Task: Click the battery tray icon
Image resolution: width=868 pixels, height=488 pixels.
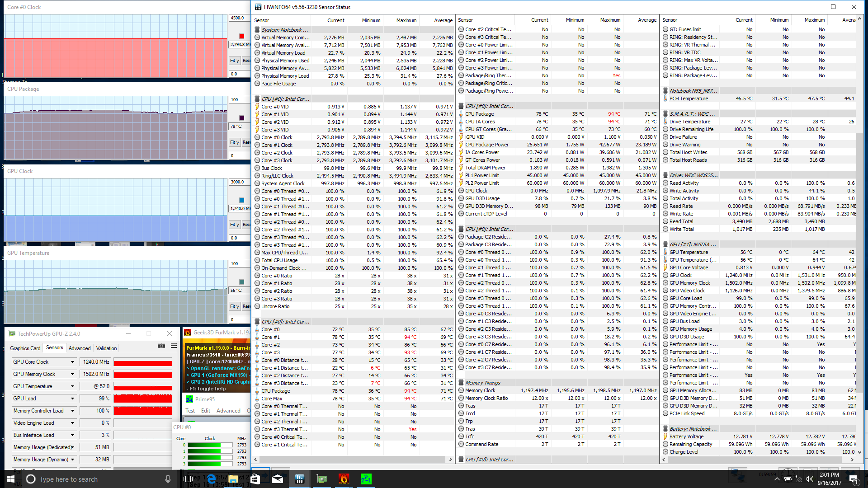Action: point(788,479)
